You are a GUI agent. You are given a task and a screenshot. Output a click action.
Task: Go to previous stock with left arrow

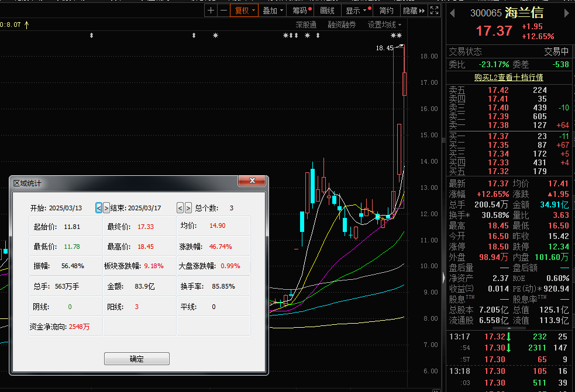click(x=453, y=13)
